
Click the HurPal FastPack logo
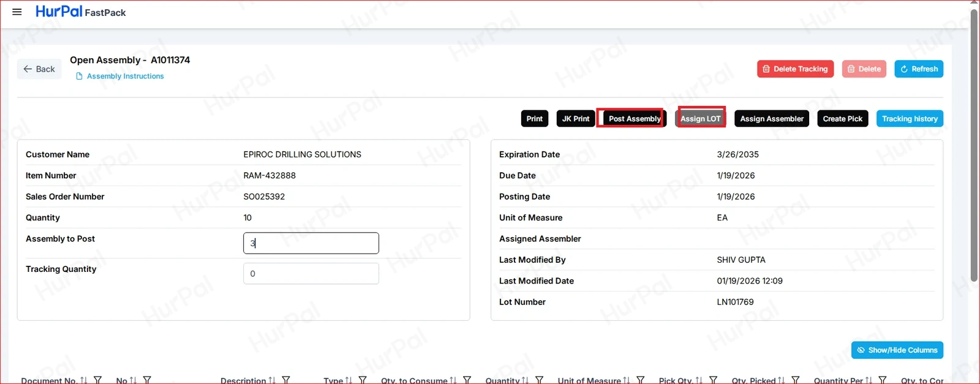pyautogui.click(x=80, y=12)
